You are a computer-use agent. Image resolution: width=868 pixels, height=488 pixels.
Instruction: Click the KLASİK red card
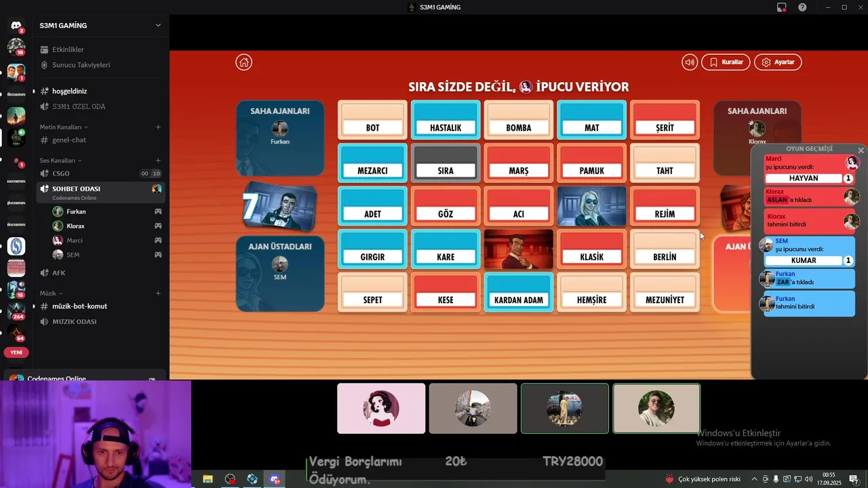pyautogui.click(x=591, y=250)
